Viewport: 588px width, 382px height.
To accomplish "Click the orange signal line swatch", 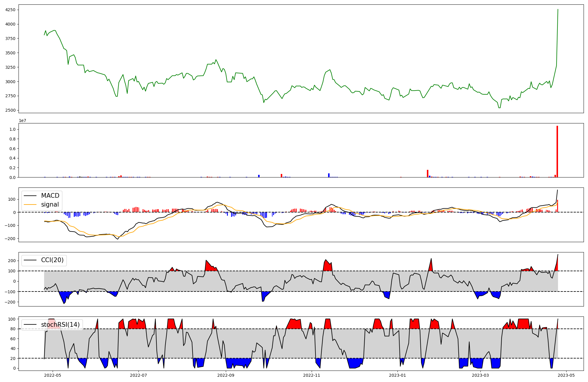I will [x=30, y=205].
